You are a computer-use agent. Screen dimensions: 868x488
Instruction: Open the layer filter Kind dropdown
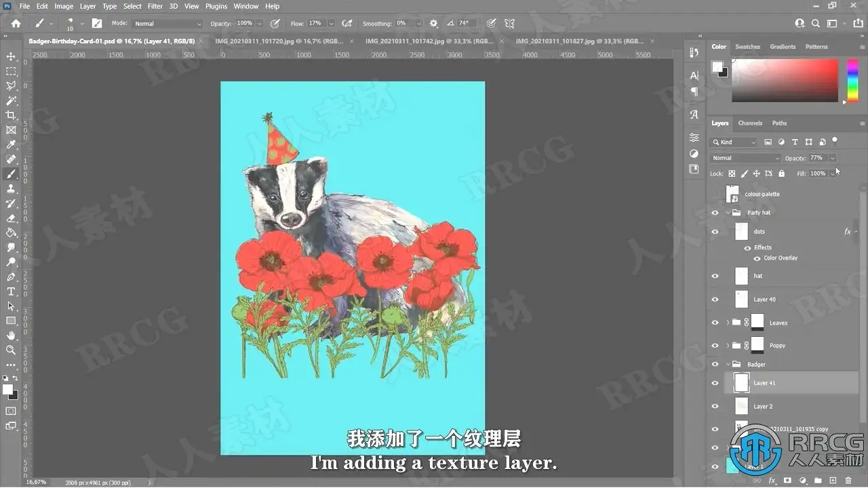(x=734, y=142)
